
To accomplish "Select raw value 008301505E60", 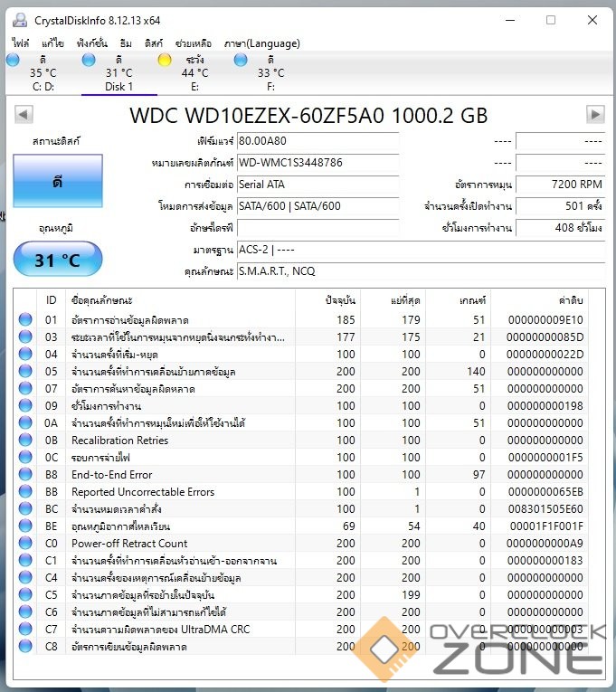I will coord(545,509).
